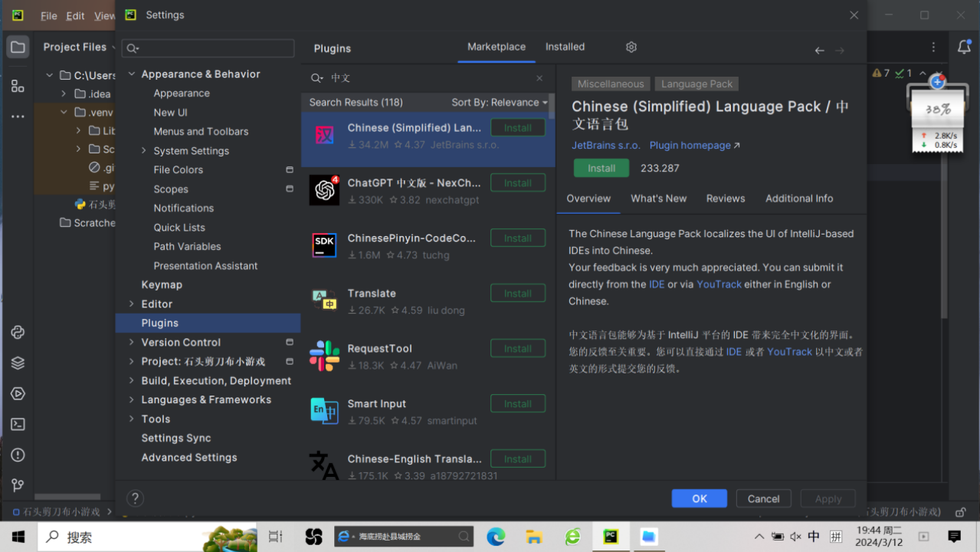
Task: Click the ChatGPT plugin logo
Action: pos(325,191)
